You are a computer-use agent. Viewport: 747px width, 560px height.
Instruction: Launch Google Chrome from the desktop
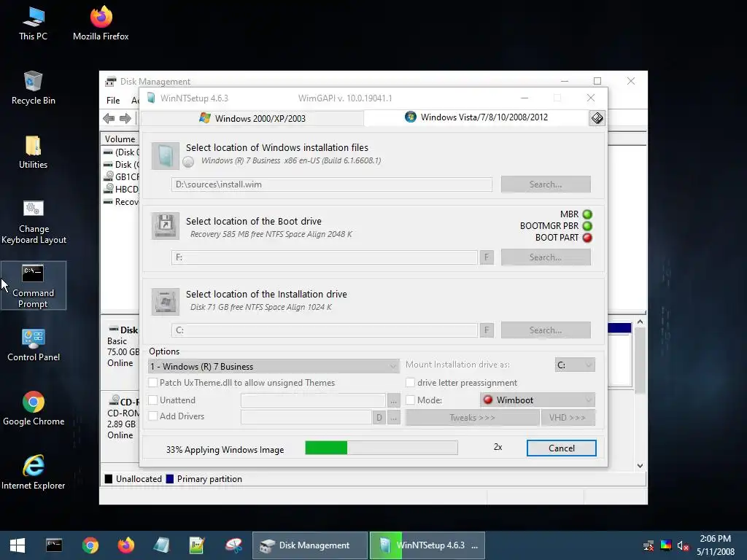(x=34, y=408)
